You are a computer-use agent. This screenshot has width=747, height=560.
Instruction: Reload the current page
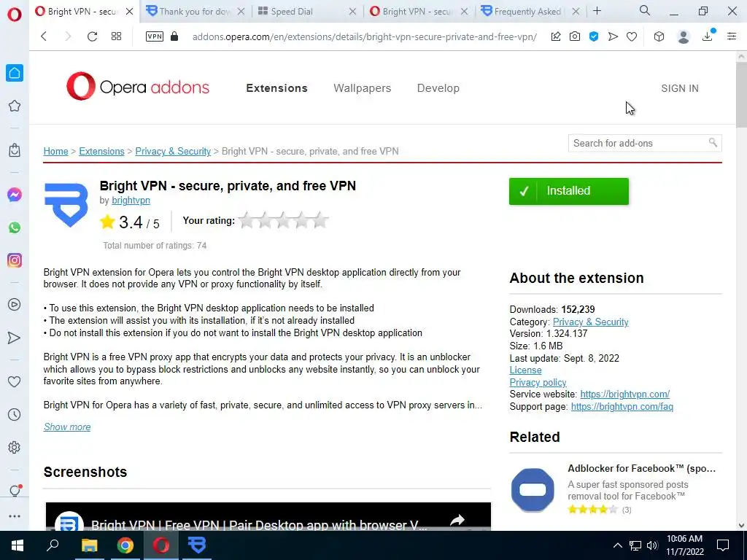(x=92, y=36)
